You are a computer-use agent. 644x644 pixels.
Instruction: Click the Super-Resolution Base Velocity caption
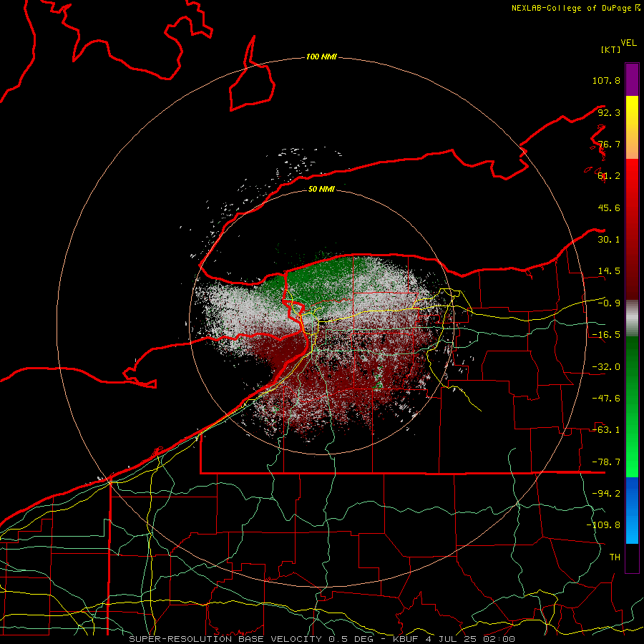point(321,639)
